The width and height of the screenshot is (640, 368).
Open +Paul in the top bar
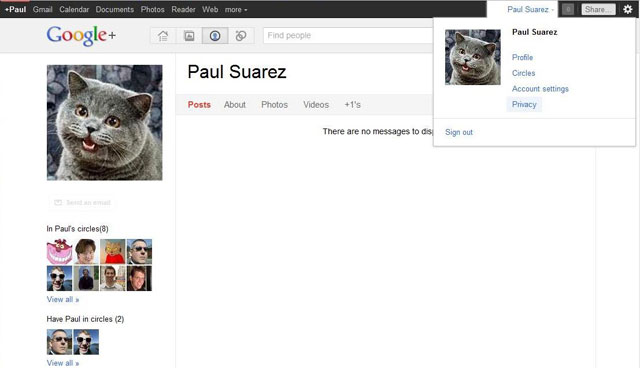[15, 9]
